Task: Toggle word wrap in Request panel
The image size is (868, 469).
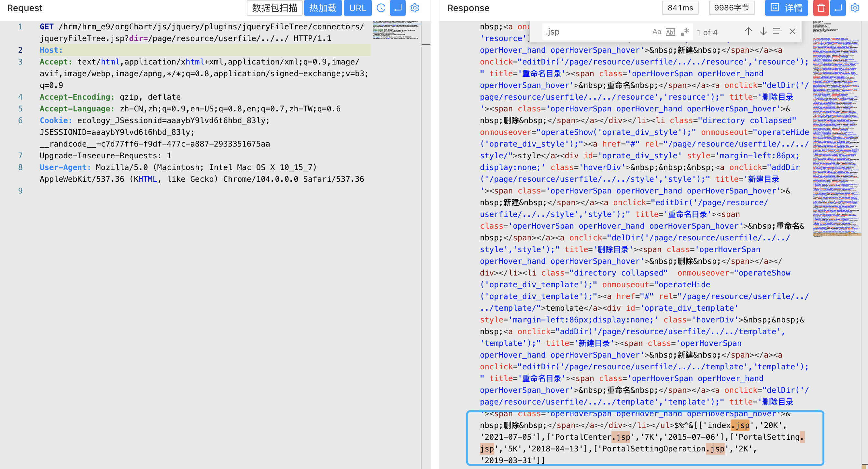Action: (x=398, y=8)
